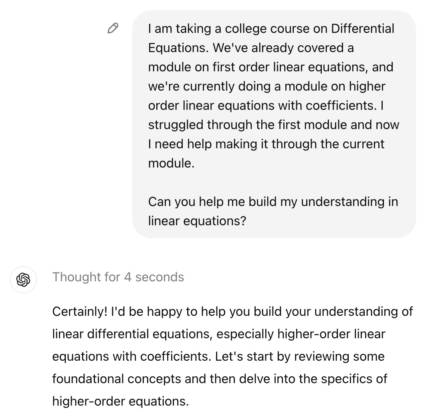Expand the "Thought for 4 seconds" reasoning
The width and height of the screenshot is (424, 420).
point(118,277)
